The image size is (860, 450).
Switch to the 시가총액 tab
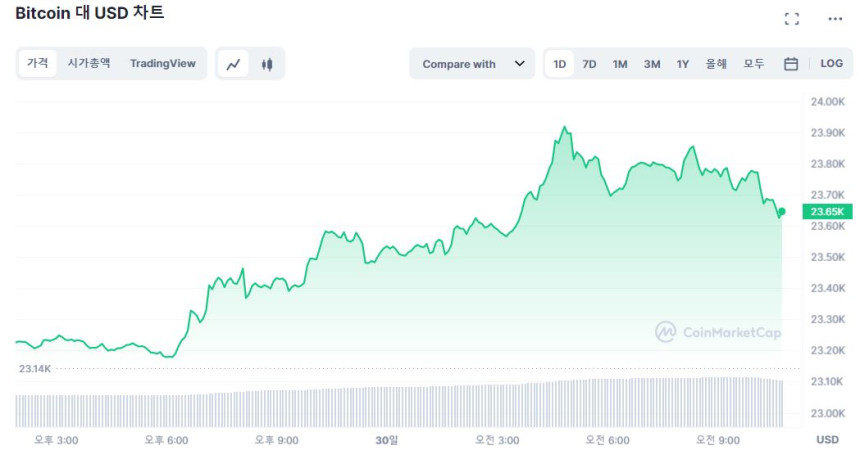coord(89,63)
